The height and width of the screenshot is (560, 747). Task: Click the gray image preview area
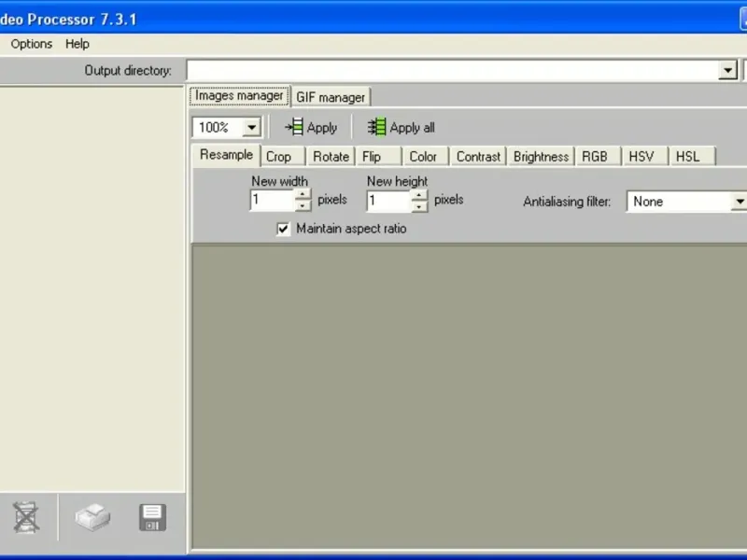coord(470,396)
